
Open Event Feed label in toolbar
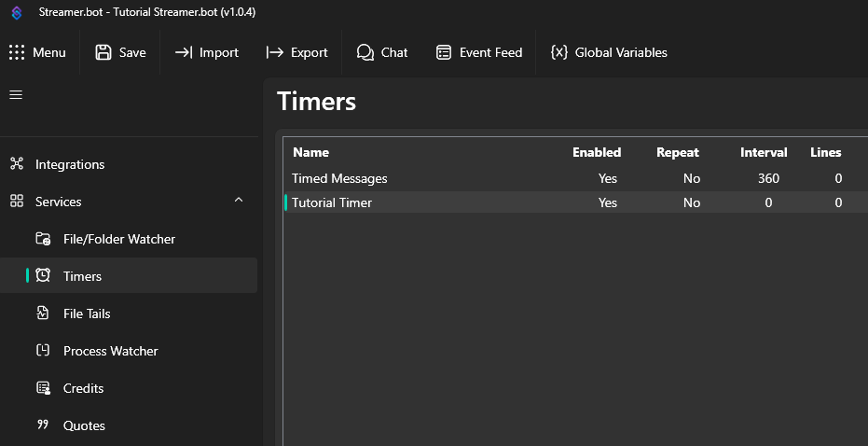[x=491, y=52]
